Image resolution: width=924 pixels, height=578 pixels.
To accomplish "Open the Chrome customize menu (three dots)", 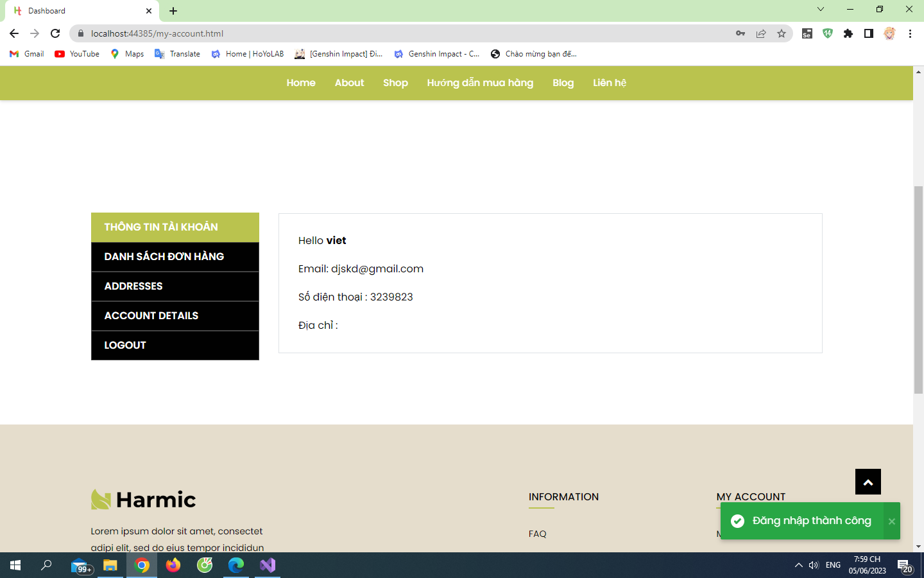I will pos(911,33).
